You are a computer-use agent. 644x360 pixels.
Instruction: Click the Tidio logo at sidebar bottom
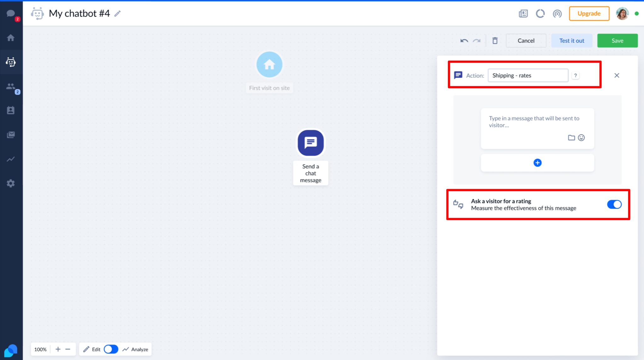coord(11,351)
